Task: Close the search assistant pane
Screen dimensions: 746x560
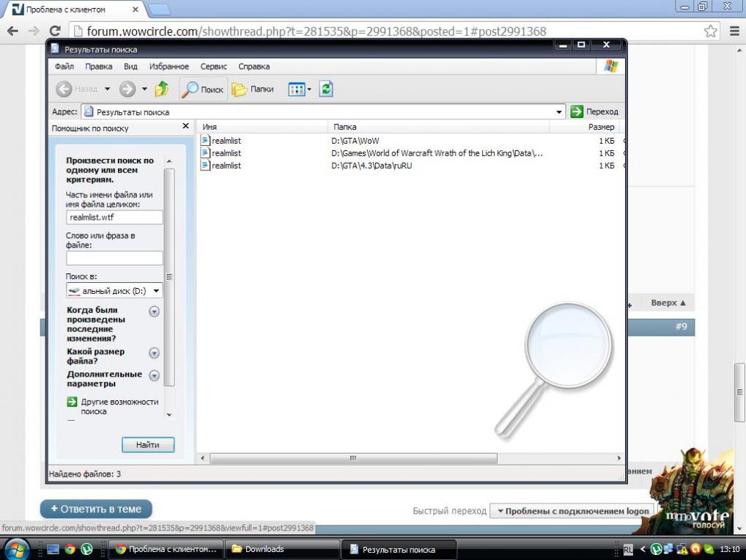Action: point(185,127)
